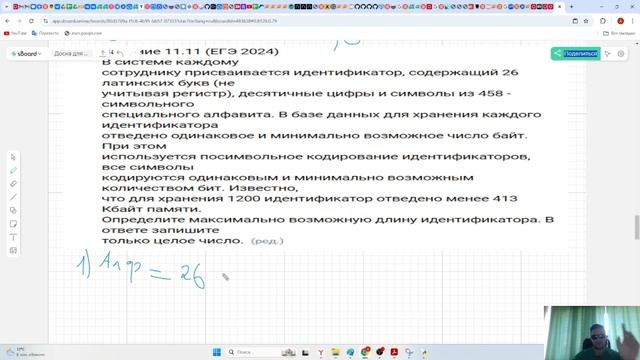Select the line tool in left toolbar
This screenshot has width=640, height=360.
(x=13, y=197)
